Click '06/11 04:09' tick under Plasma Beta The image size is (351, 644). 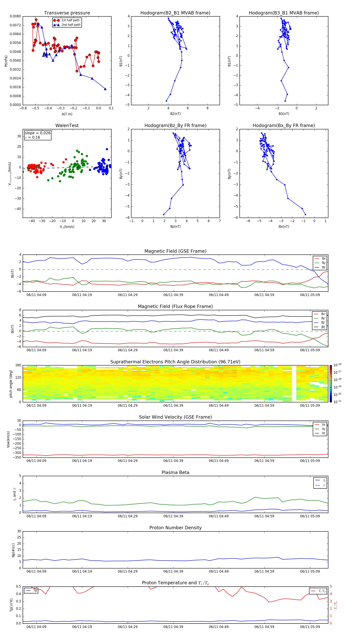pos(36,516)
